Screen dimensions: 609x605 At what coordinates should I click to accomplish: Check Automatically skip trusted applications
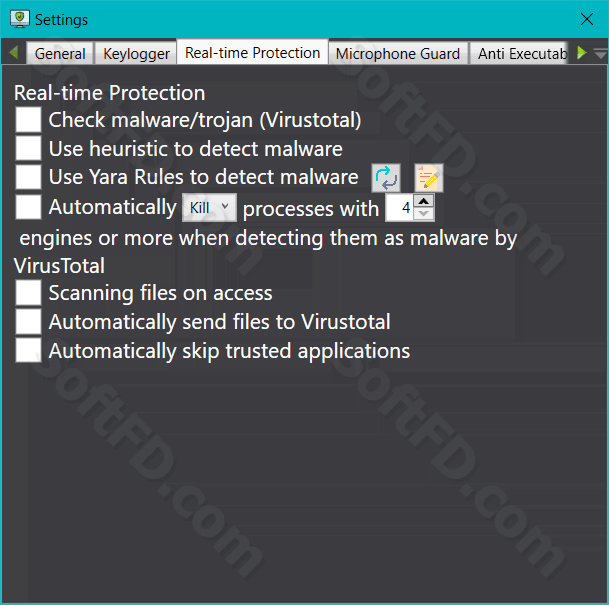28,350
